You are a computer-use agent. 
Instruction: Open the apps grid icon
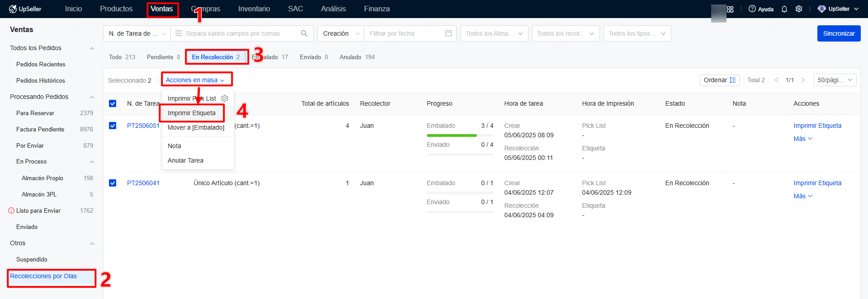[x=730, y=9]
